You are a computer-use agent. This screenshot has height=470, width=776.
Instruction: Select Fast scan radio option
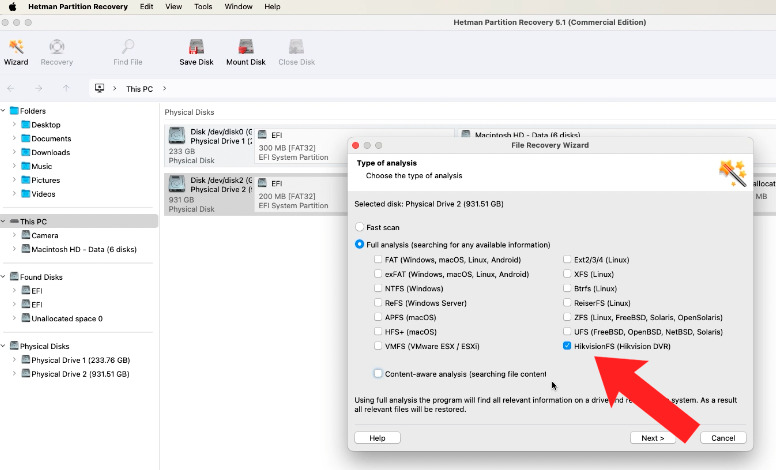point(359,227)
